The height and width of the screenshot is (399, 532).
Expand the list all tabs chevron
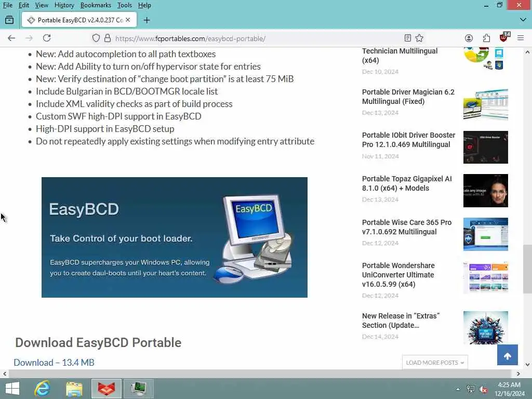point(523,20)
